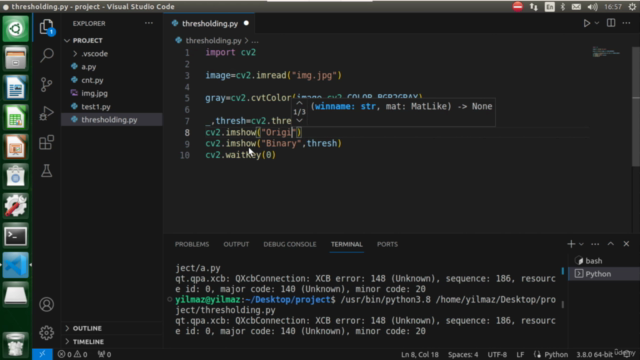Change encoding via UTF-8 status item

[x=497, y=354]
